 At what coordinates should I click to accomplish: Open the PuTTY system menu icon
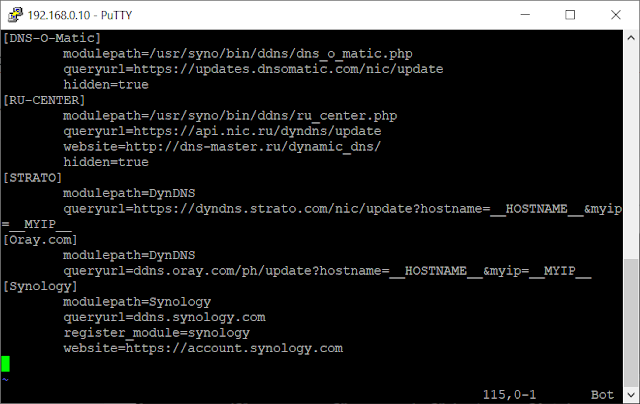tap(15, 15)
